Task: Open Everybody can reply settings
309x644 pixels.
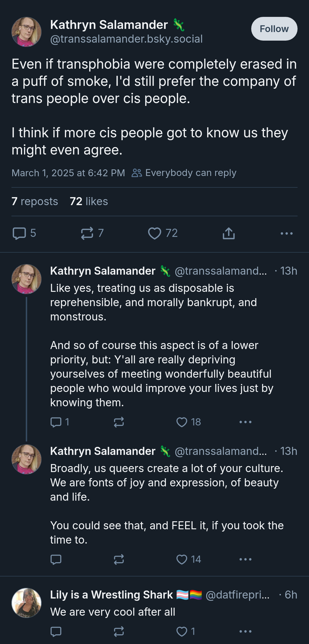Action: click(x=184, y=173)
